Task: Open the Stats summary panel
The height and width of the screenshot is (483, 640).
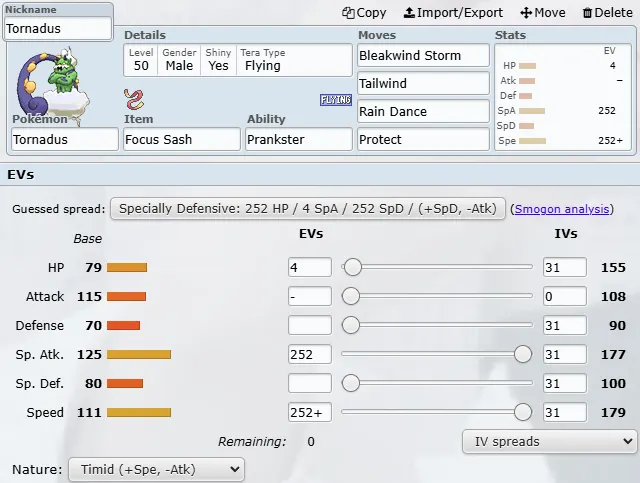Action: 563,97
